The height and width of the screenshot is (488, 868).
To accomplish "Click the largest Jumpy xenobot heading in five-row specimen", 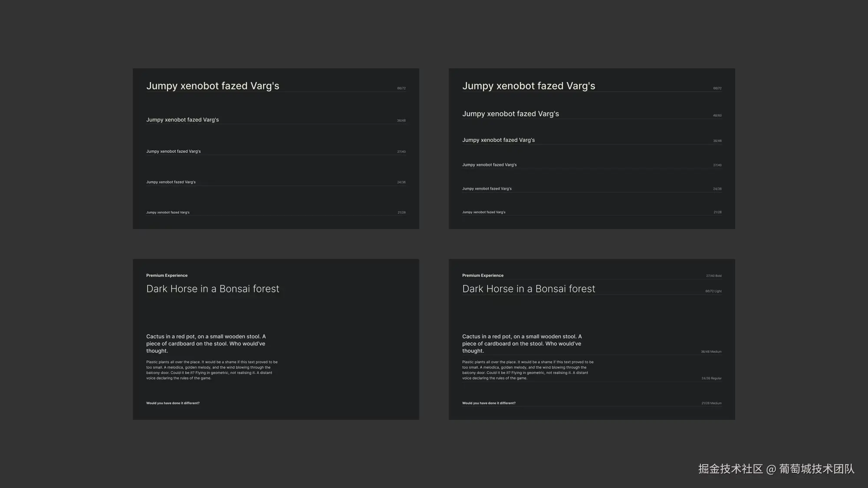I will click(212, 86).
